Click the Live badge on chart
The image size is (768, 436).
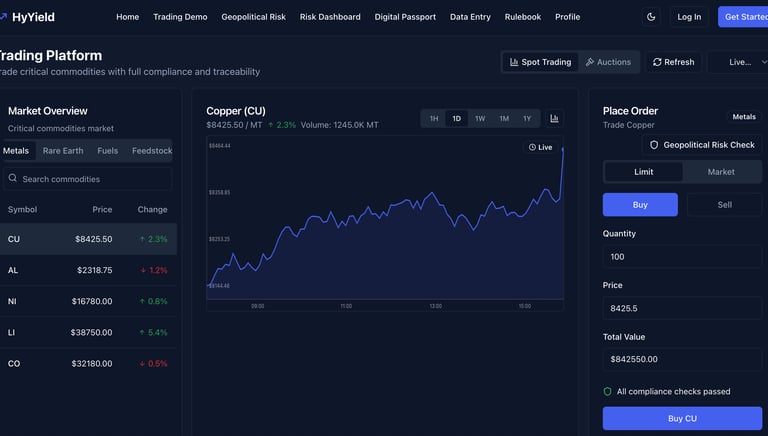[x=540, y=147]
